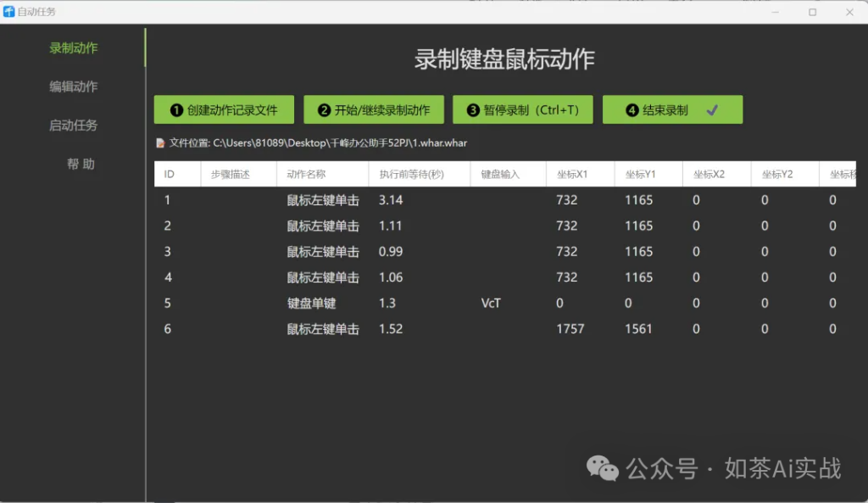Click 结束录制 button
The image size is (868, 503).
pyautogui.click(x=672, y=109)
